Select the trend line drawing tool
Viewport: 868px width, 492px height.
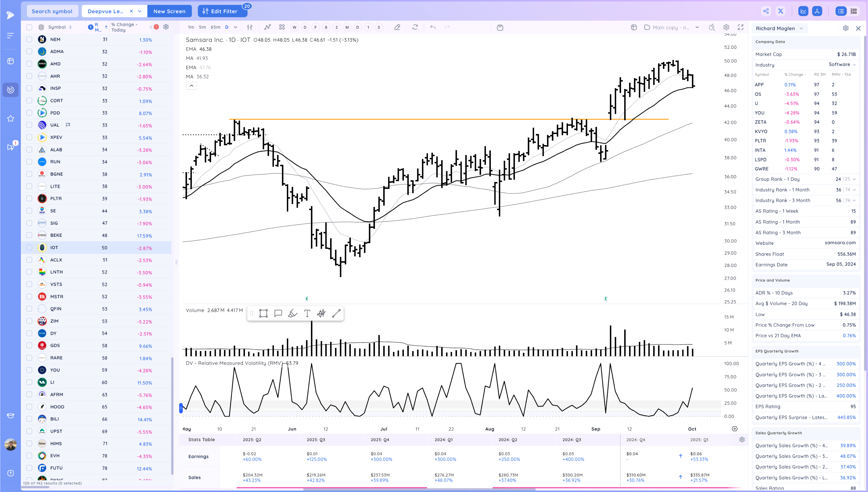pyautogui.click(x=336, y=313)
